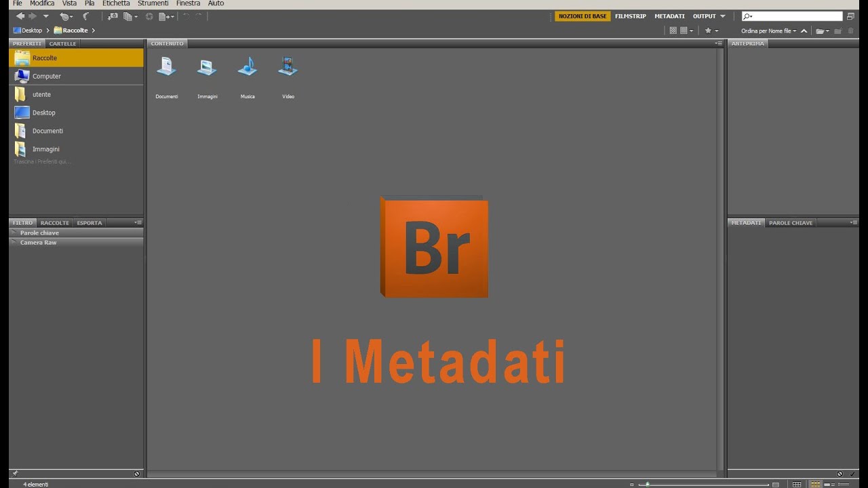This screenshot has height=488, width=868.
Task: Open in Camera Raw icon
Action: pos(149,16)
